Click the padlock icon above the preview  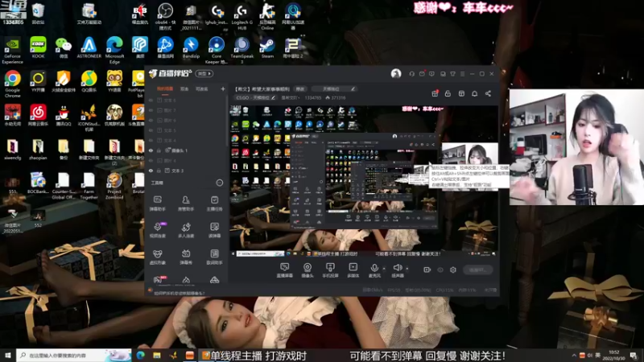(448, 93)
